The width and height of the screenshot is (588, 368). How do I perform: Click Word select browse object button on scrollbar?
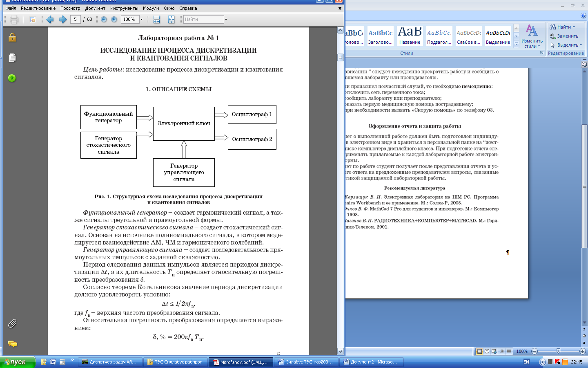tap(584, 336)
